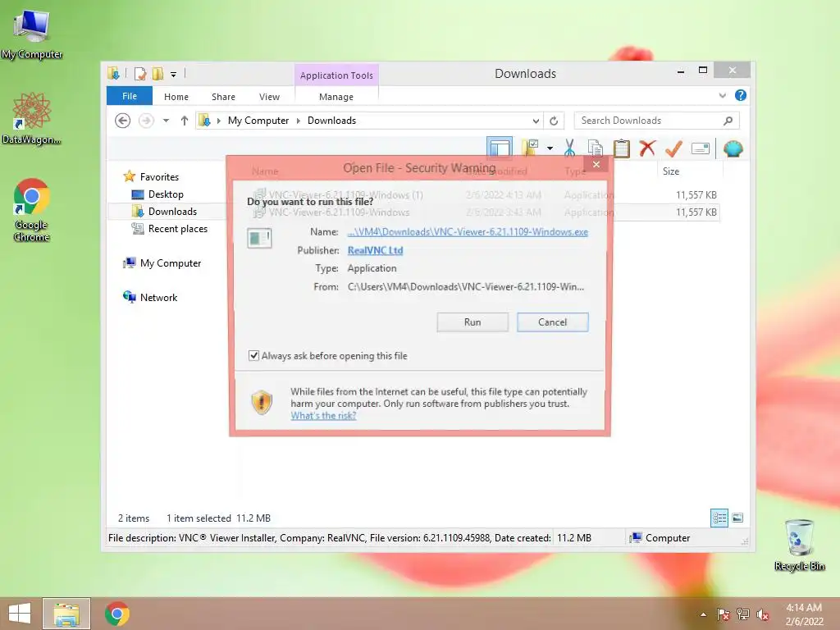Toggle the preview pane layout icon
The height and width of the screenshot is (630, 840).
point(500,148)
